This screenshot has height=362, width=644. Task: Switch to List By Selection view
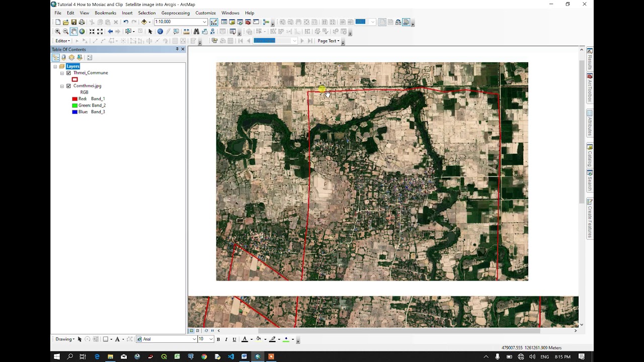tap(79, 57)
